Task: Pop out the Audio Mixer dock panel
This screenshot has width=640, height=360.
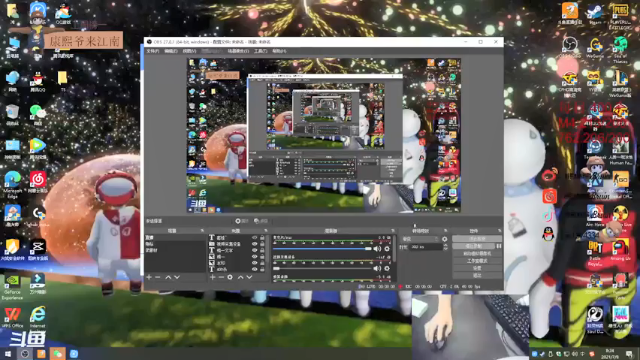Action: (x=393, y=231)
